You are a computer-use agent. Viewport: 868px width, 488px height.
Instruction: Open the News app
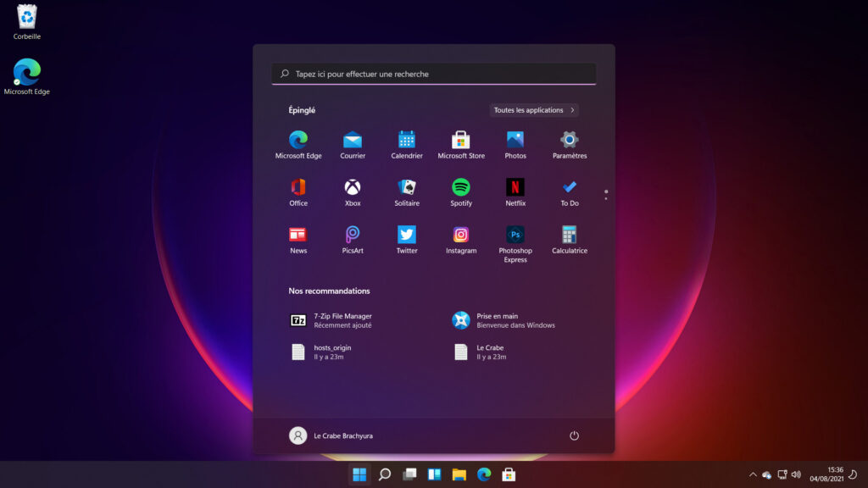tap(298, 240)
